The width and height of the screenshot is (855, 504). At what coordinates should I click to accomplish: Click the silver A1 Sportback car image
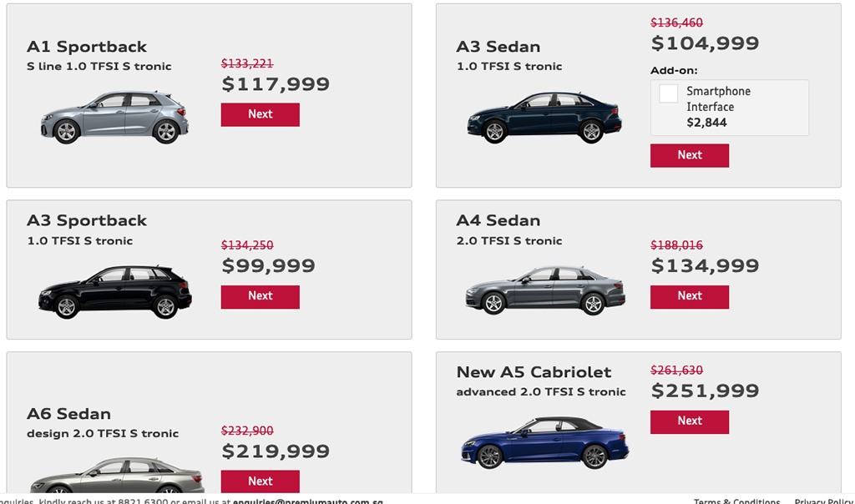[114, 118]
